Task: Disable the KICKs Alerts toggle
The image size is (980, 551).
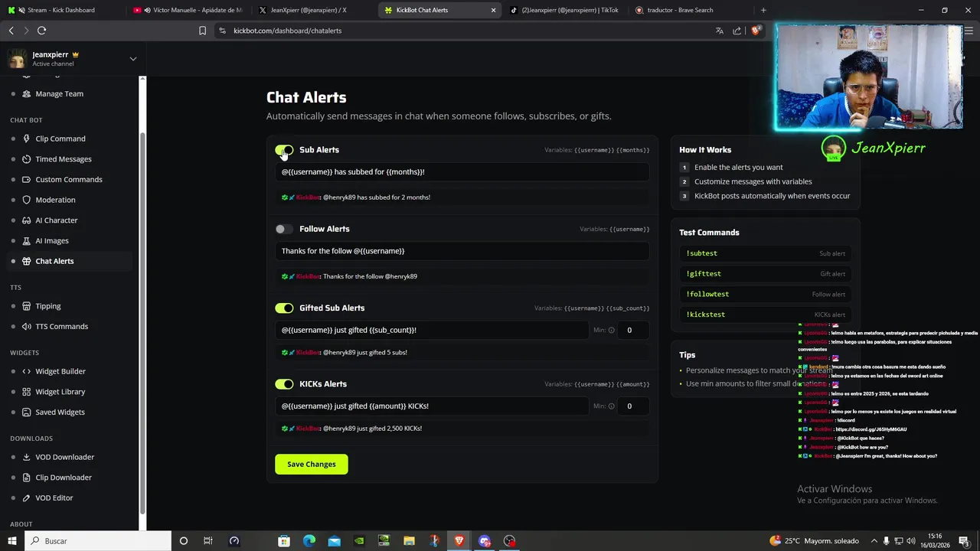Action: coord(284,384)
